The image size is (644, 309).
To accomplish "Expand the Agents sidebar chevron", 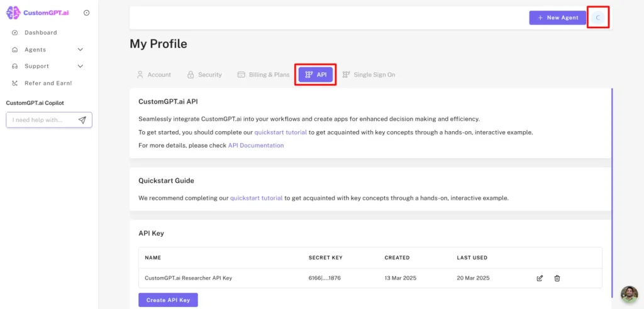I will [80, 50].
